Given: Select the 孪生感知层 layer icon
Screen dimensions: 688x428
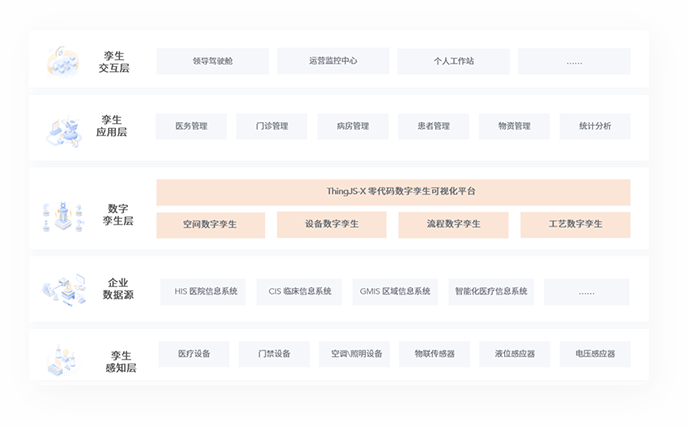Looking at the screenshot, I should point(63,359).
